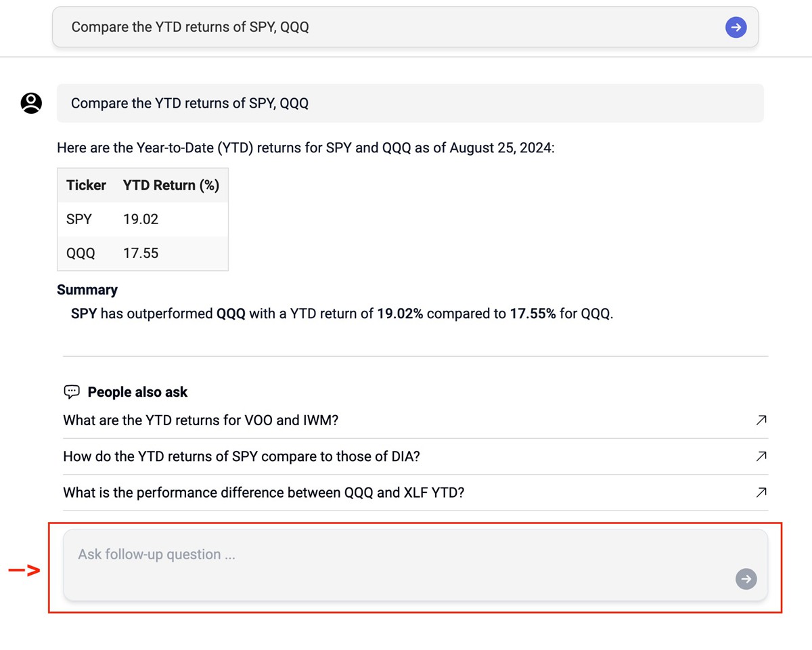The image size is (812, 650).
Task: Open "How do the YTD returns of SPY compare" question
Action: 242,456
